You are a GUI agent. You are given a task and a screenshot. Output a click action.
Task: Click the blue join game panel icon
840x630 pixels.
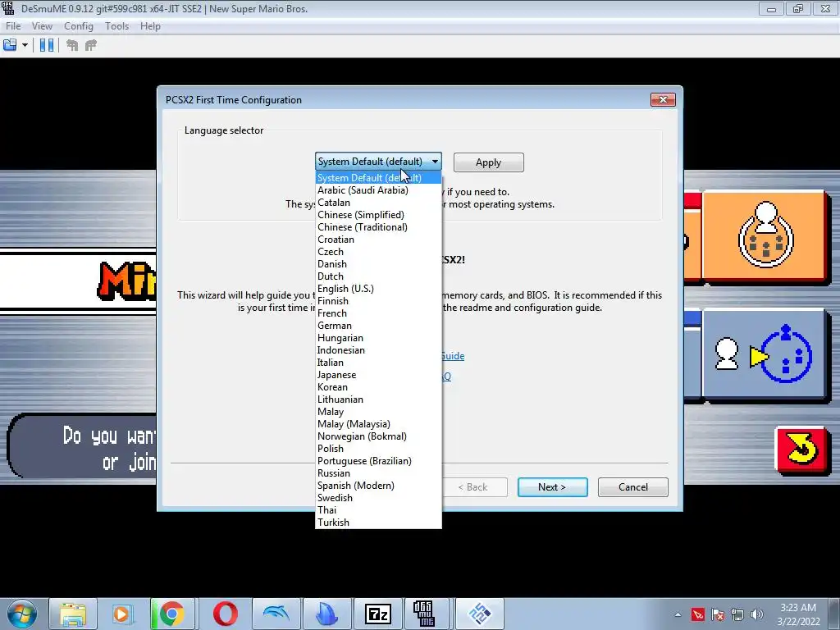coord(765,354)
